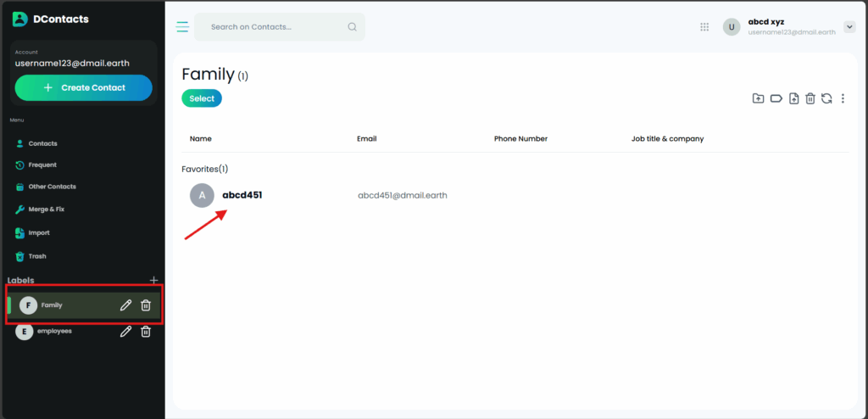Viewport: 868px width, 419px height.
Task: Click the hamburger sidebar toggle icon
Action: coord(181,27)
